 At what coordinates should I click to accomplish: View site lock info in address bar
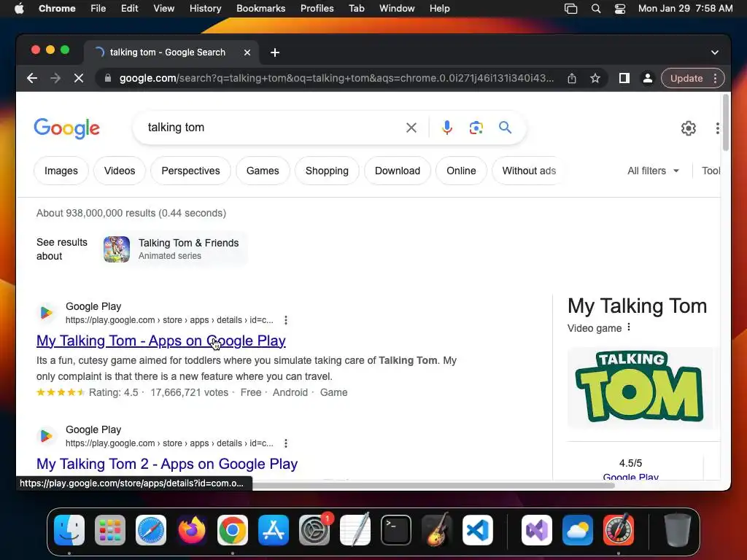click(x=108, y=78)
